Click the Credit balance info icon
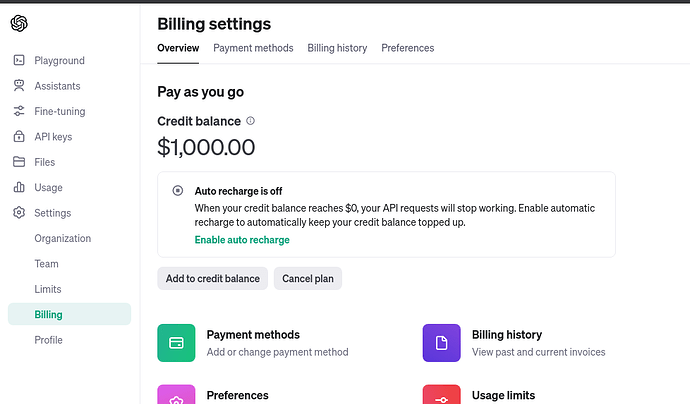690x404 pixels. click(250, 121)
